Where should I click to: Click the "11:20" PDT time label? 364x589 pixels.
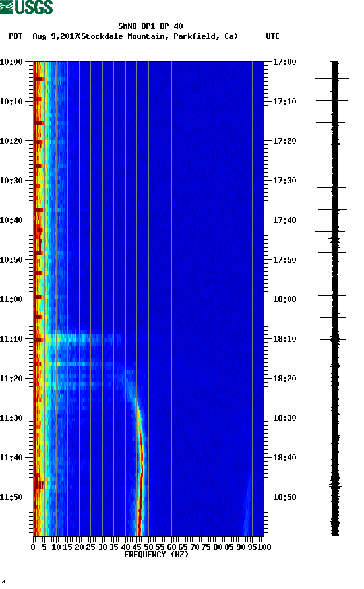coord(11,379)
